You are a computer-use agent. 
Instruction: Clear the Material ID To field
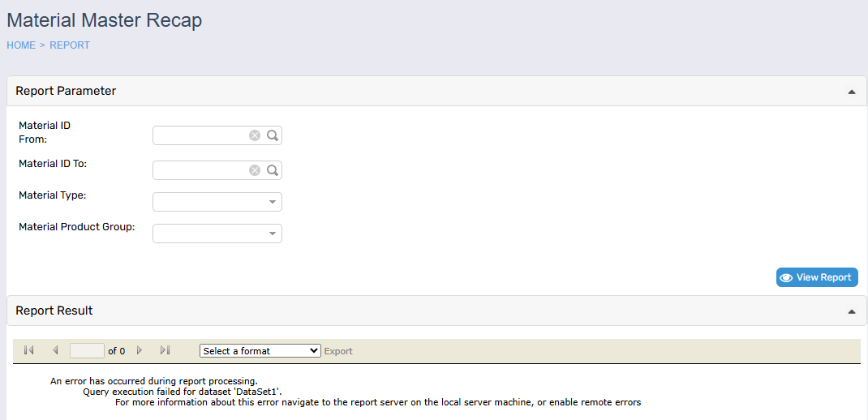(255, 170)
